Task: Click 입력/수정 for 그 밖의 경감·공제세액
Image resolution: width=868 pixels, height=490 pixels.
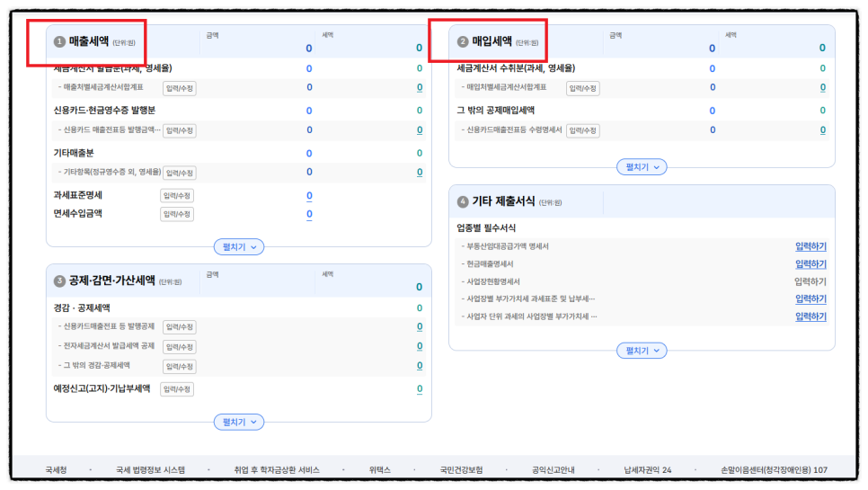Action: point(180,367)
